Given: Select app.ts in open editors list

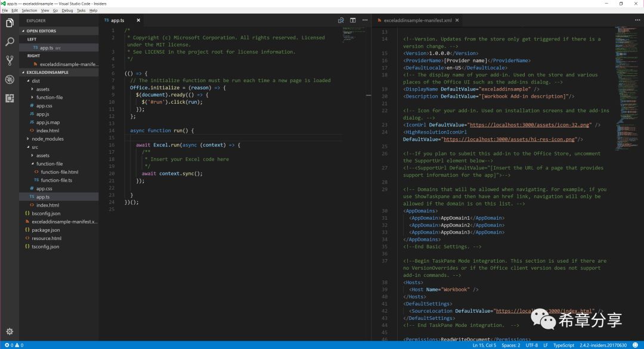Looking at the screenshot, I should 58,48.
